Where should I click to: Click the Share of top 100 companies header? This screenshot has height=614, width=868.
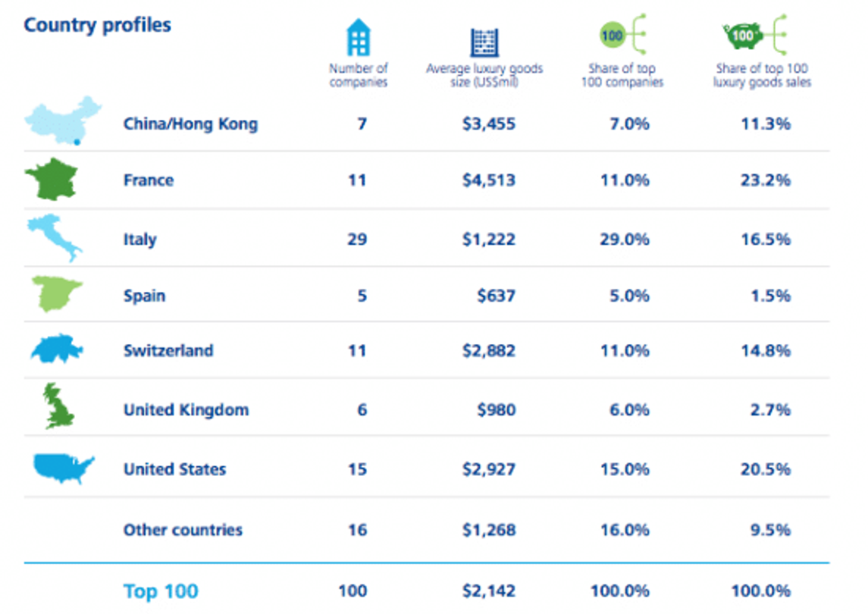click(x=622, y=75)
